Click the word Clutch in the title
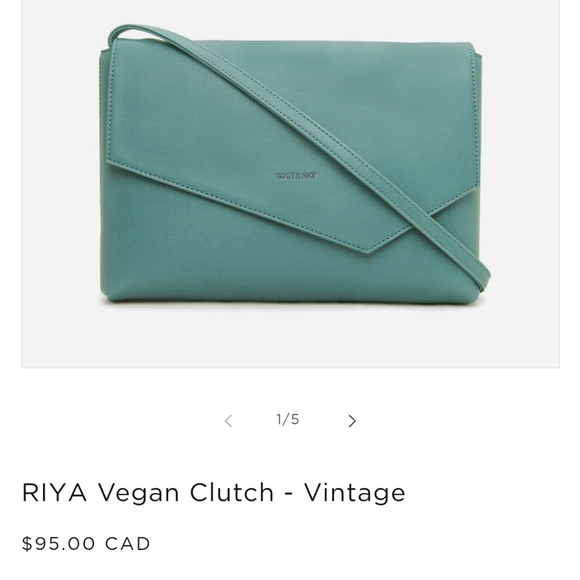Image resolution: width=580 pixels, height=580 pixels. 232,493
